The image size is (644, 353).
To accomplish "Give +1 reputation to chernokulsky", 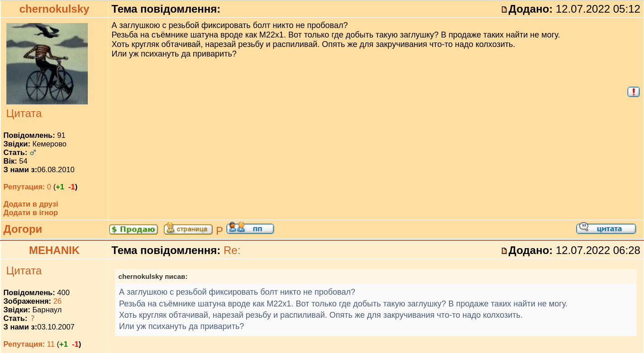I will click(x=60, y=187).
